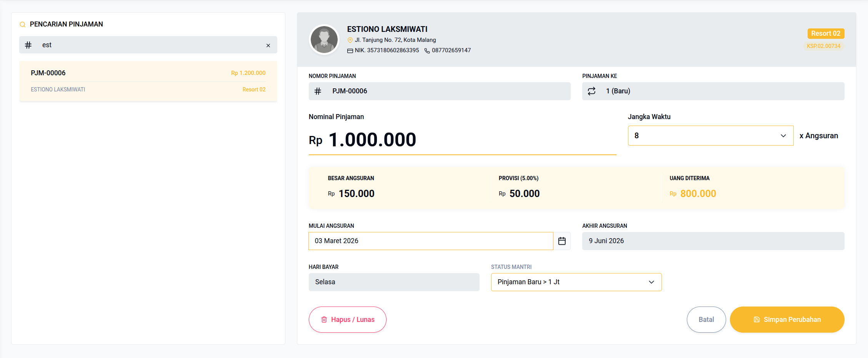Click the loan cycle icon in Pinjaman Ke

(591, 91)
